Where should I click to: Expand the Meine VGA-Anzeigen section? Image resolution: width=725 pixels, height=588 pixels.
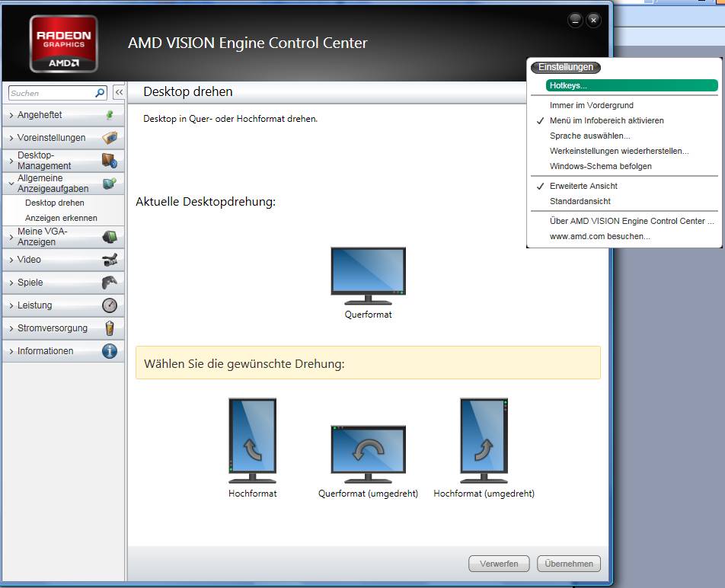click(63, 237)
